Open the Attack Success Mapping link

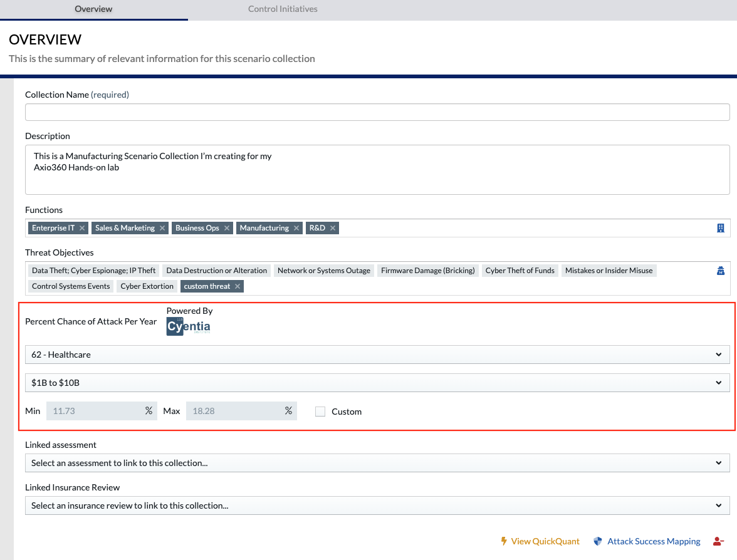tap(647, 541)
